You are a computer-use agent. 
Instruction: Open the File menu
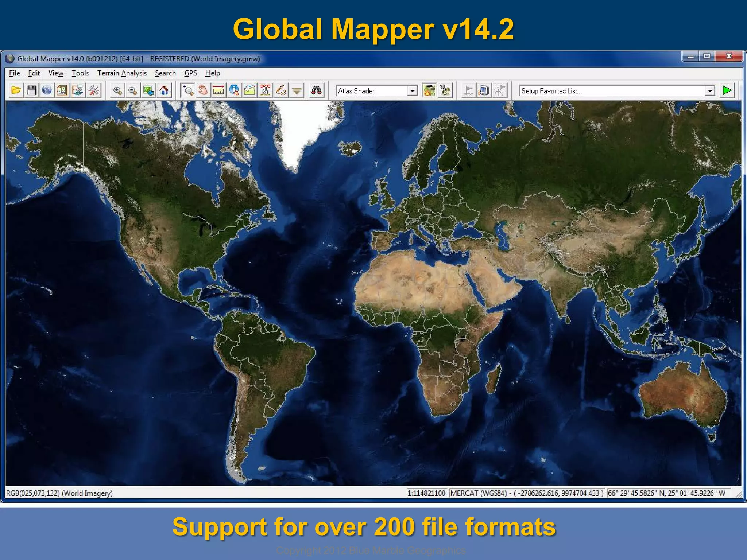click(15, 73)
